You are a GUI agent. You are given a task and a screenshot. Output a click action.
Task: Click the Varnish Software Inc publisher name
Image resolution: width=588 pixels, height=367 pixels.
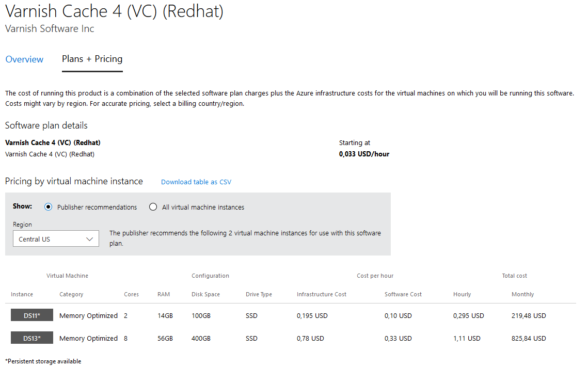click(50, 29)
